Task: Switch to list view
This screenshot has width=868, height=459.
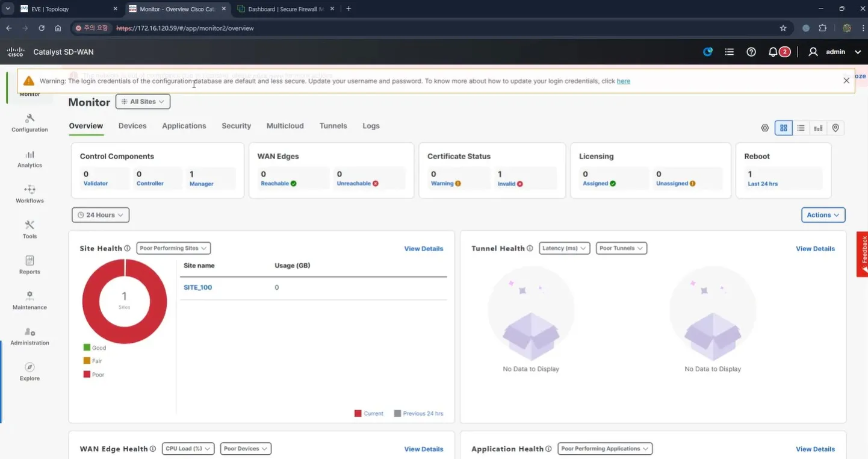Action: [x=801, y=128]
